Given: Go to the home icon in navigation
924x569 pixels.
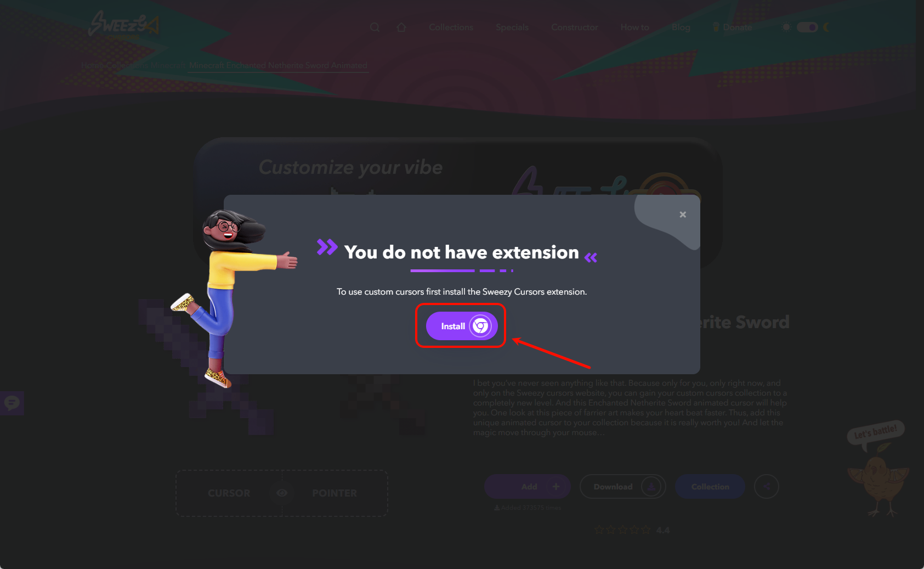Looking at the screenshot, I should pyautogui.click(x=401, y=27).
